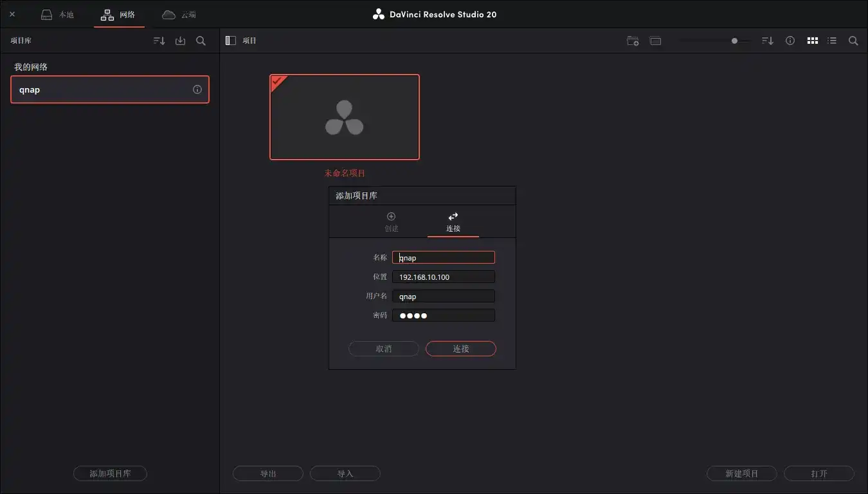Open sort options for the project library list
868x494 pixels.
158,40
